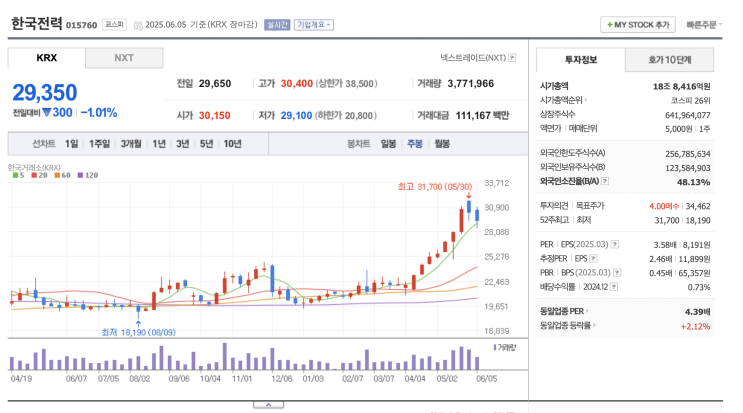The width and height of the screenshot is (743, 413).
Task: Switch candle chart to 주봉
Action: point(415,144)
